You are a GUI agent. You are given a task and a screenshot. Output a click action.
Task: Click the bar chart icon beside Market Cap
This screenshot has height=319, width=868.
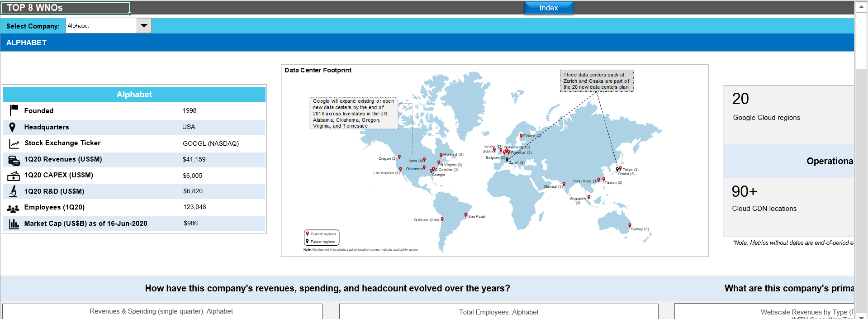[14, 224]
